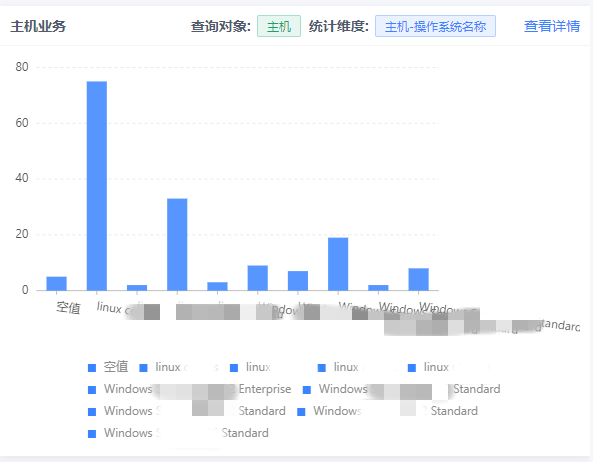
Task: Click the tallest bar near 75
Action: [x=97, y=186]
